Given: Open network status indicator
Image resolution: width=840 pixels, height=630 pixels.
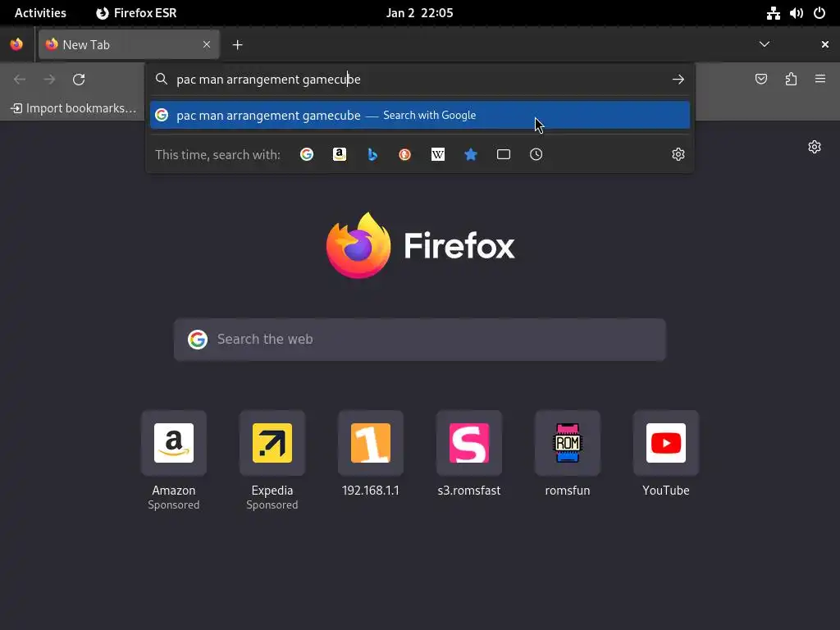Looking at the screenshot, I should [773, 13].
